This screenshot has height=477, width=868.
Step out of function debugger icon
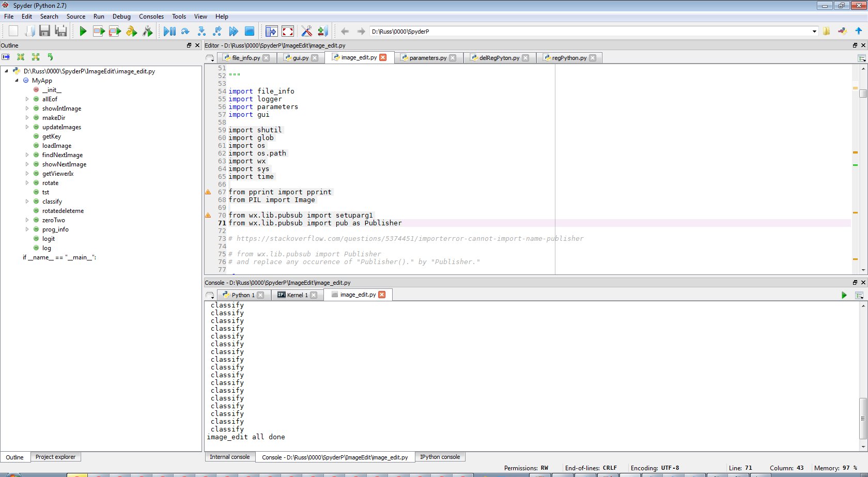(x=218, y=31)
